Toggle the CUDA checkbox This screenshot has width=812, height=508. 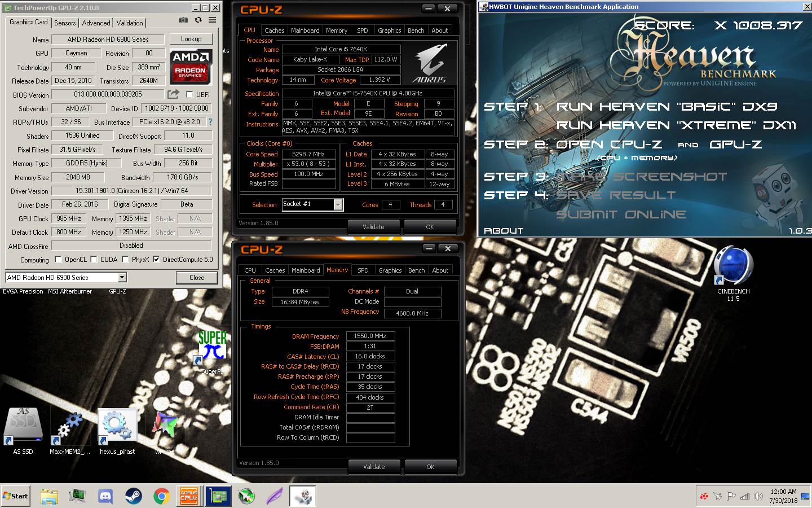[x=94, y=260]
